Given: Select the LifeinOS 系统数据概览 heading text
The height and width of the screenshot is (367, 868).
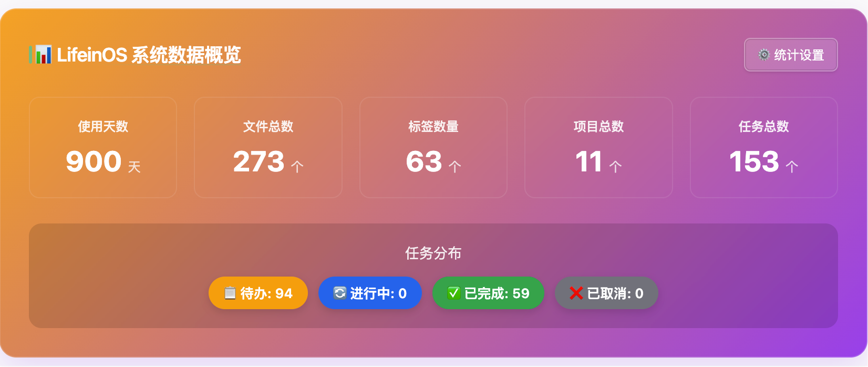Looking at the screenshot, I should (149, 55).
